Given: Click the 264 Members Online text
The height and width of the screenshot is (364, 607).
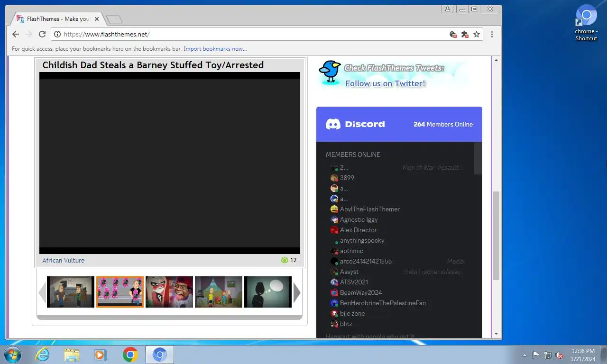Looking at the screenshot, I should pyautogui.click(x=443, y=124).
